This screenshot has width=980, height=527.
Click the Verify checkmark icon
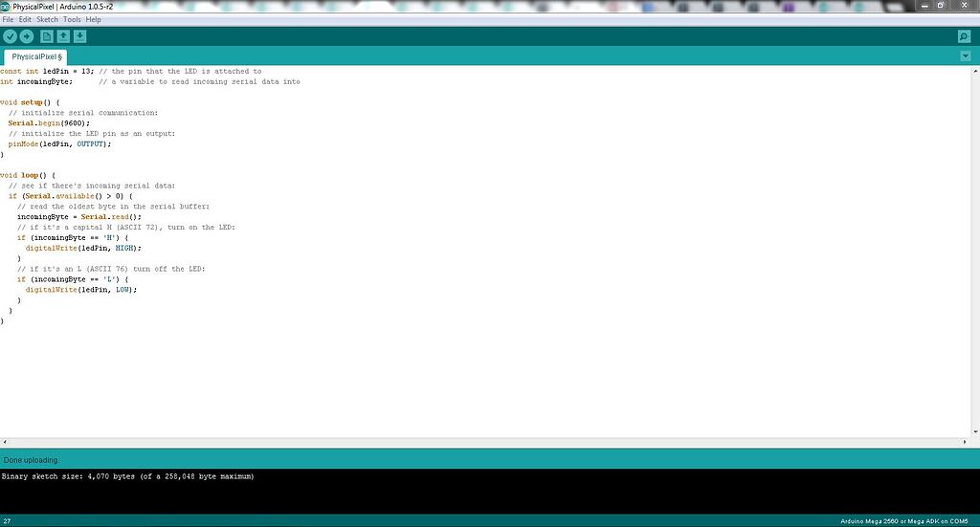click(x=10, y=37)
